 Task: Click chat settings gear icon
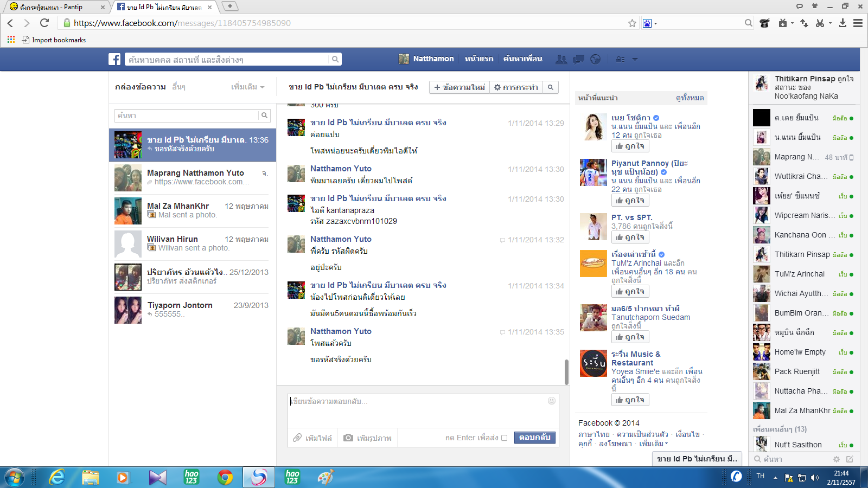coord(837,459)
